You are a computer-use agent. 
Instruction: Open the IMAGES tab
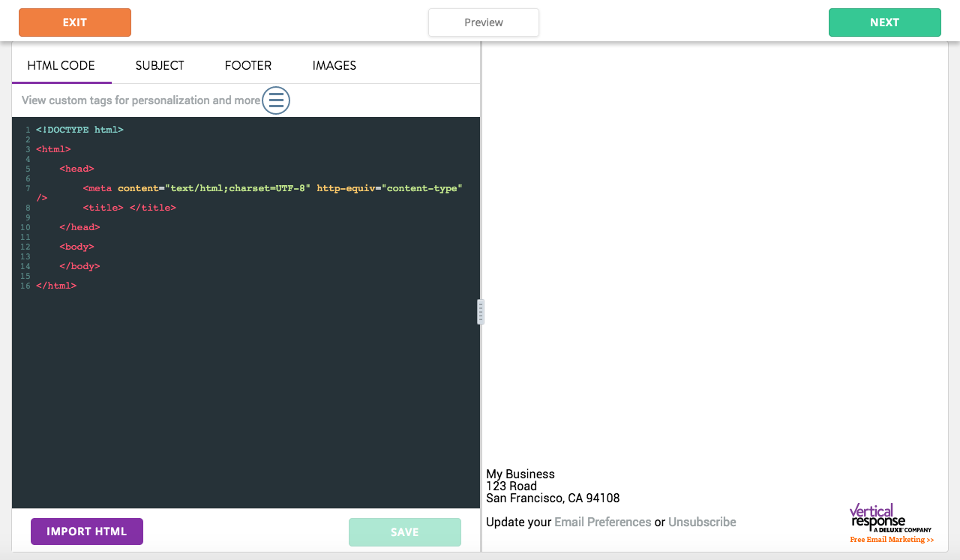(334, 65)
